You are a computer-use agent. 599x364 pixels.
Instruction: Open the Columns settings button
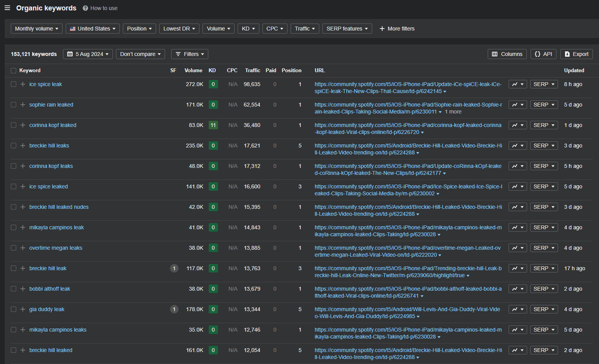pos(507,54)
